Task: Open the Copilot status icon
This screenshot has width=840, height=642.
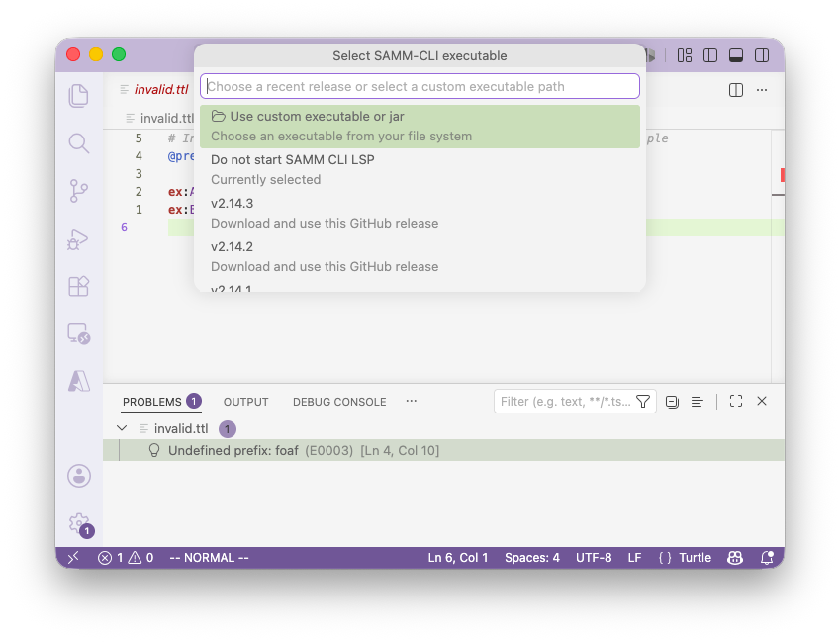Action: click(735, 557)
